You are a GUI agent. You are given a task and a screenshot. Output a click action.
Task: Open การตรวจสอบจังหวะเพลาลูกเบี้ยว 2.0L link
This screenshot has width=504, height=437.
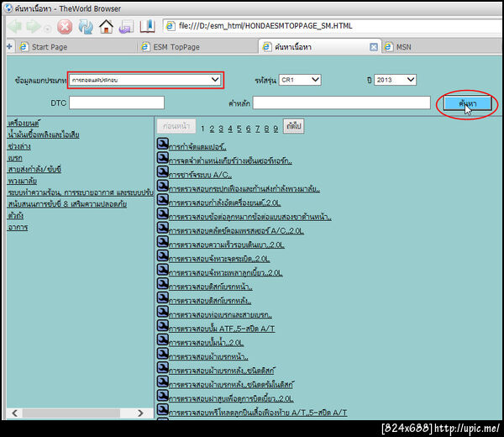point(226,272)
